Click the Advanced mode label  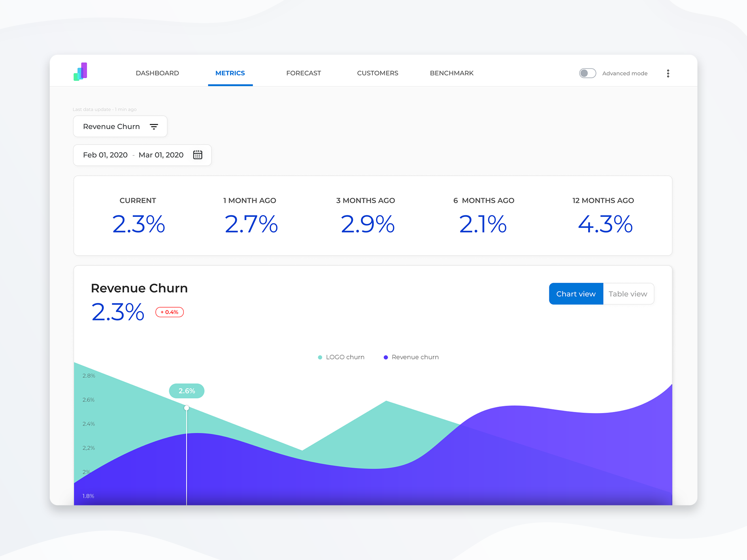[x=625, y=73]
